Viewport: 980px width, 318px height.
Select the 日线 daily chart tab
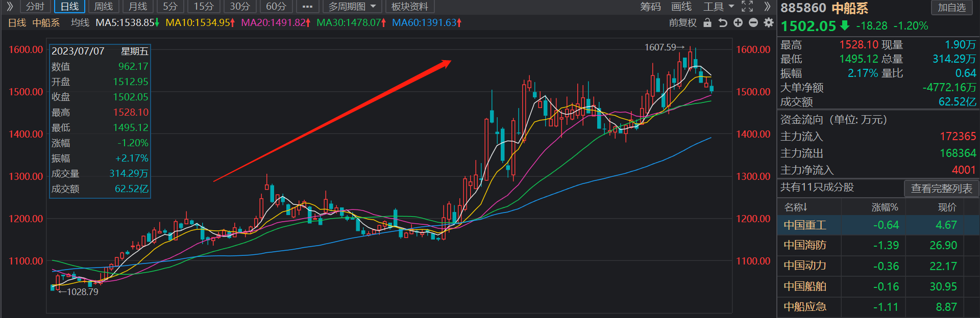pos(69,7)
